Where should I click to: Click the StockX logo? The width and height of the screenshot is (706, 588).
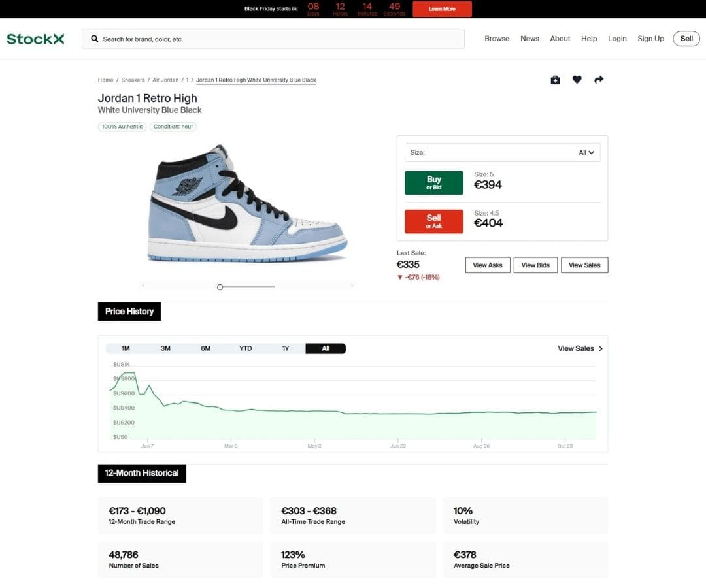(35, 39)
